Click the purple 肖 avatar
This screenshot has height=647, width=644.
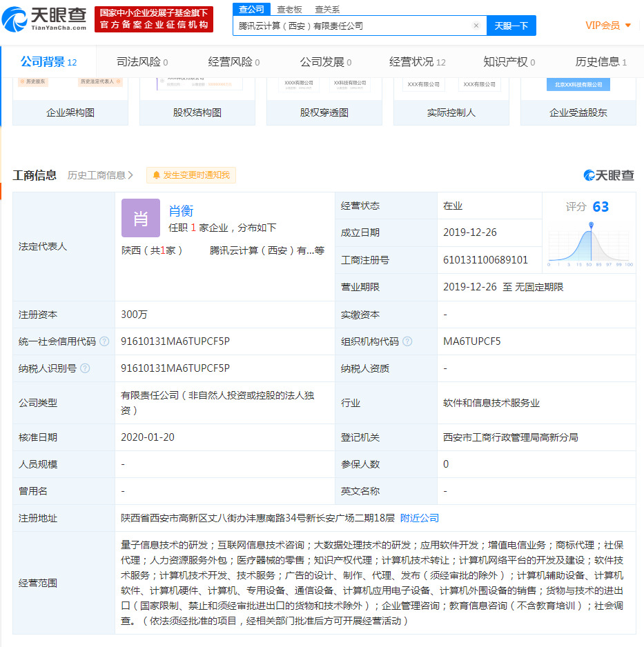141,218
